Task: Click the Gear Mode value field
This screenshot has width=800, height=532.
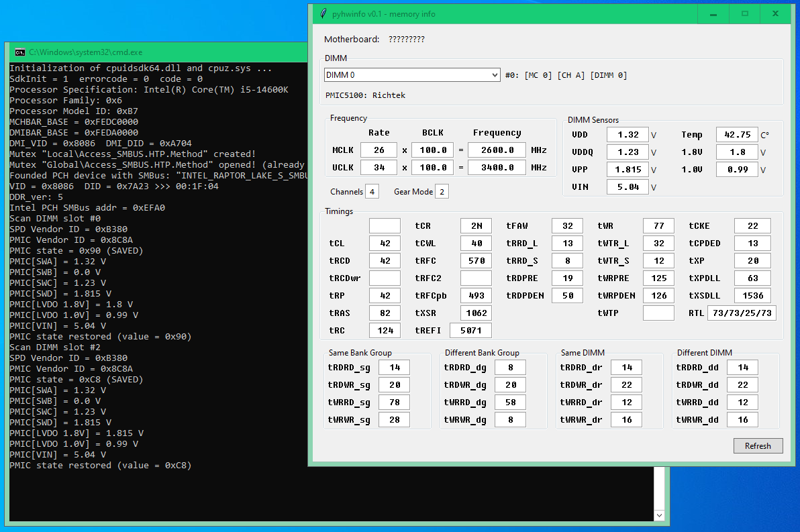Action: 442,192
